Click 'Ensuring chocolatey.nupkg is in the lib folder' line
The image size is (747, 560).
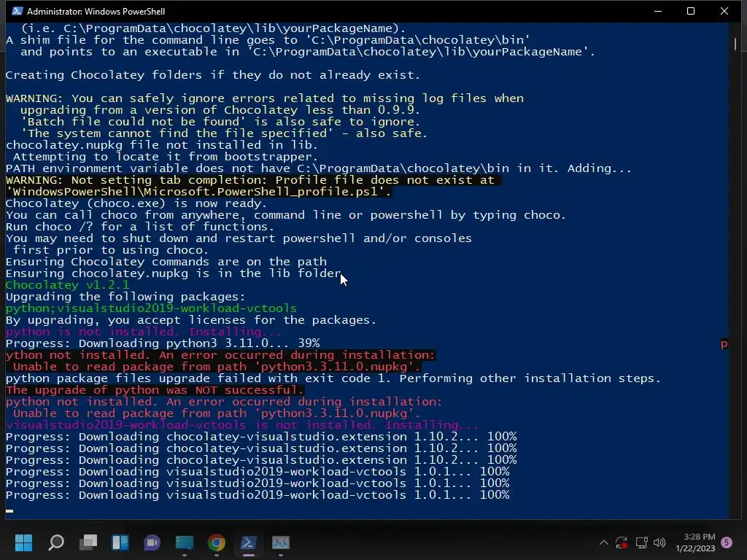pos(174,273)
